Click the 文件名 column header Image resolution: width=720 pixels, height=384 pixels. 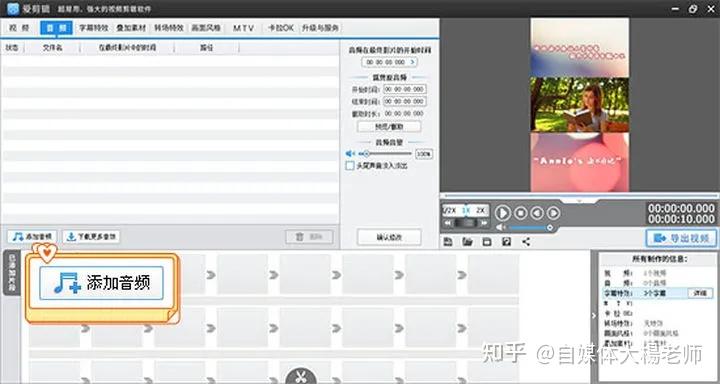coord(52,47)
